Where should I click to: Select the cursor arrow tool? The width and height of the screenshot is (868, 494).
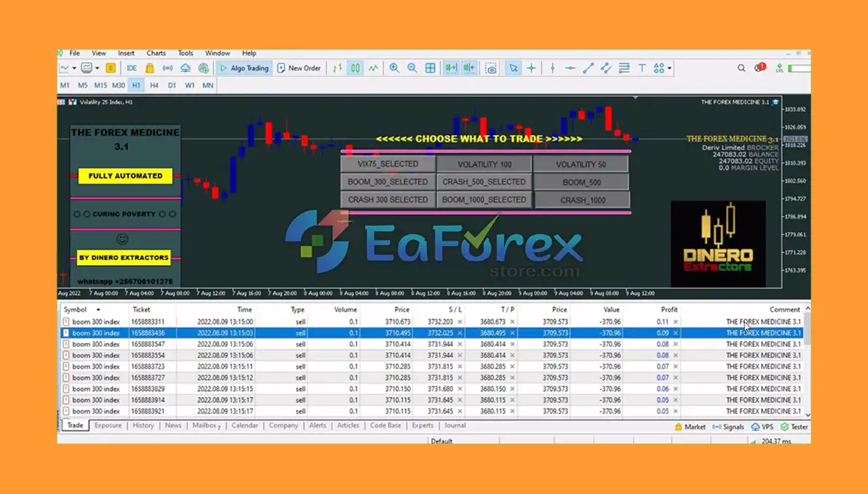pos(513,68)
